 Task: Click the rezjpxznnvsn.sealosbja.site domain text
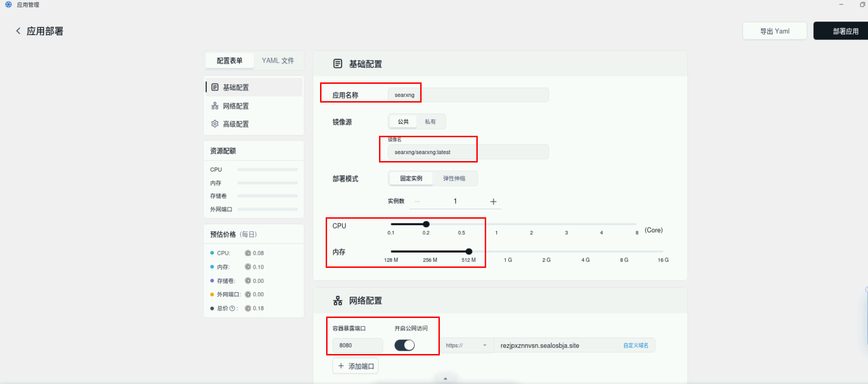click(540, 346)
